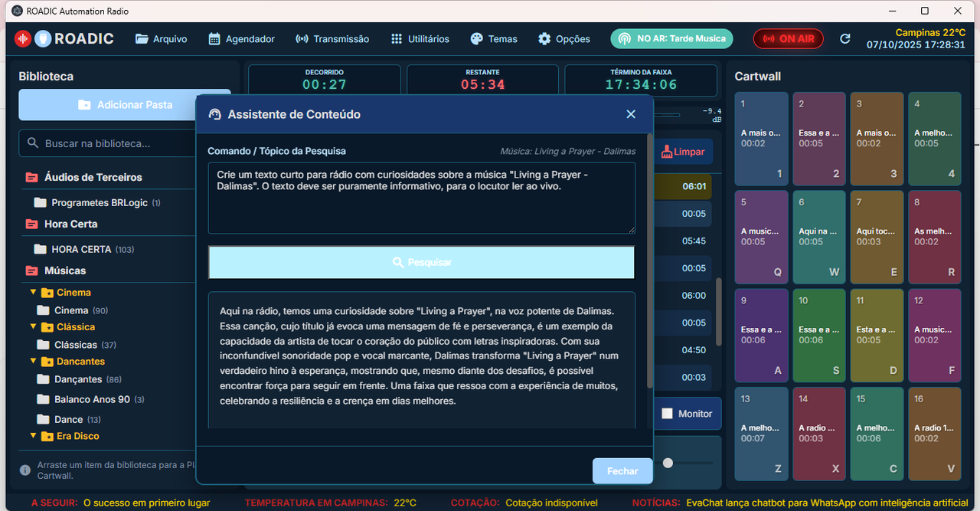Select the Balanco Anos 90 folder

[92, 399]
